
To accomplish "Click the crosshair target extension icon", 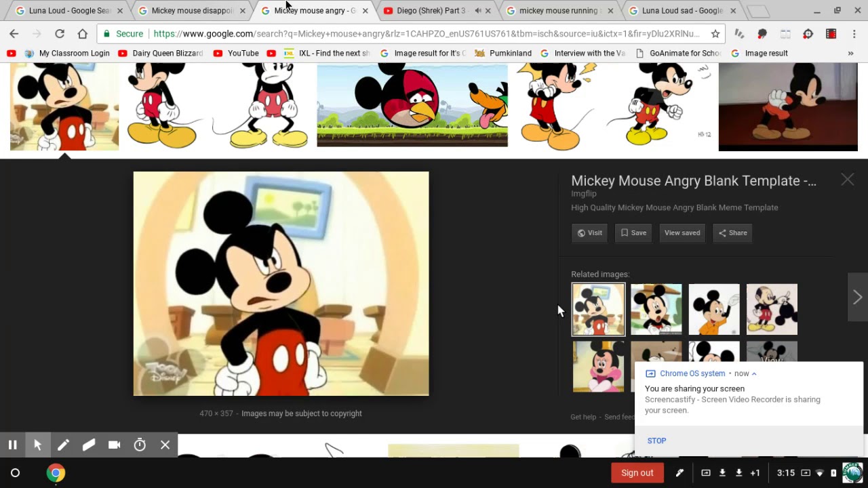I will point(808,34).
